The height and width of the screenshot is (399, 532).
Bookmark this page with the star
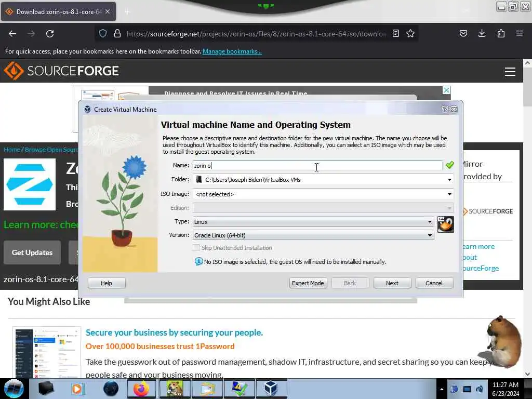[x=410, y=33]
